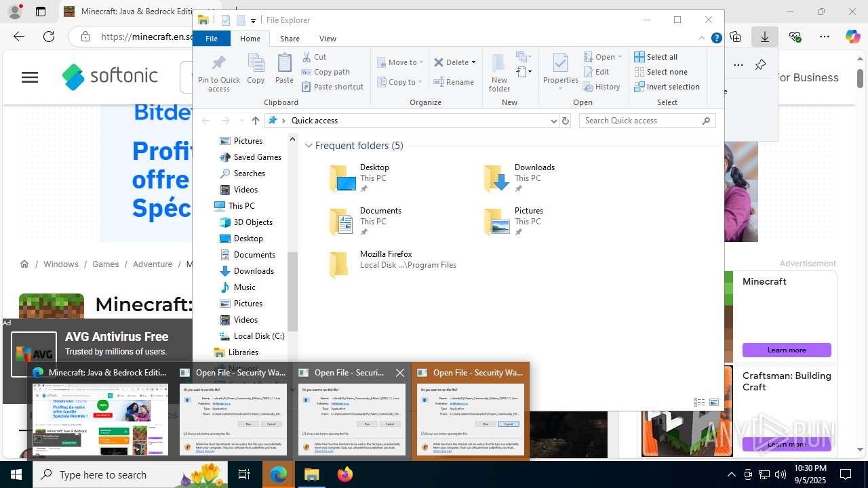868x488 pixels.
Task: Switch to large icons view
Action: click(x=714, y=402)
